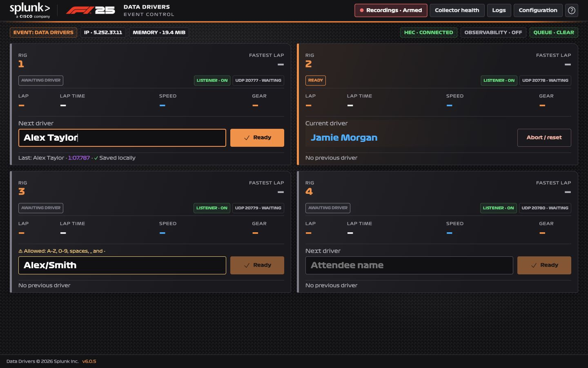Click UDP 20779 Waiting badge
Screen dimensions: 588x368
pos(258,208)
